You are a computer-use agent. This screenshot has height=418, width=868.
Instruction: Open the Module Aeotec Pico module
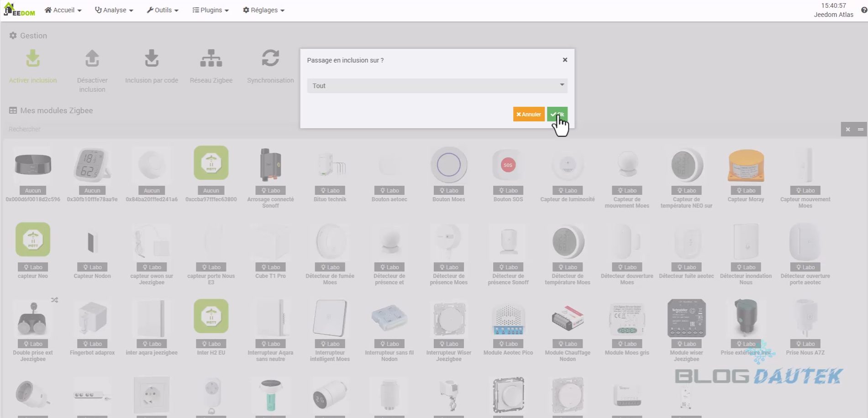tap(508, 328)
